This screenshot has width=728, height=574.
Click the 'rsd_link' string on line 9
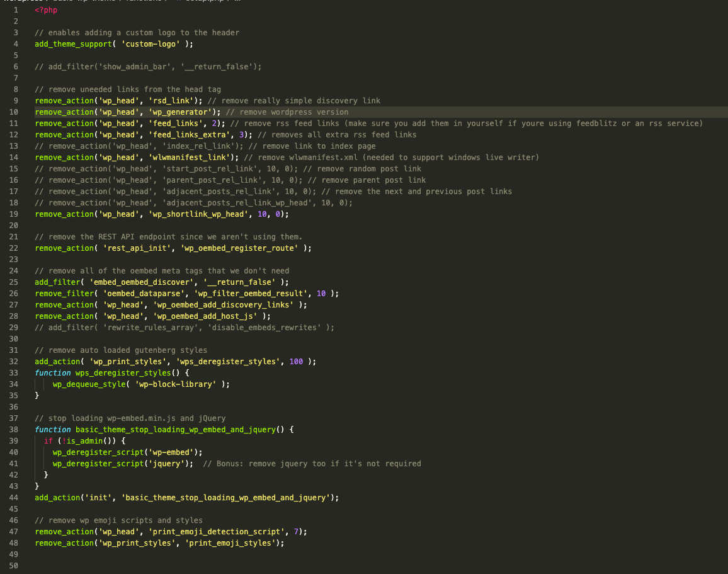coord(171,101)
